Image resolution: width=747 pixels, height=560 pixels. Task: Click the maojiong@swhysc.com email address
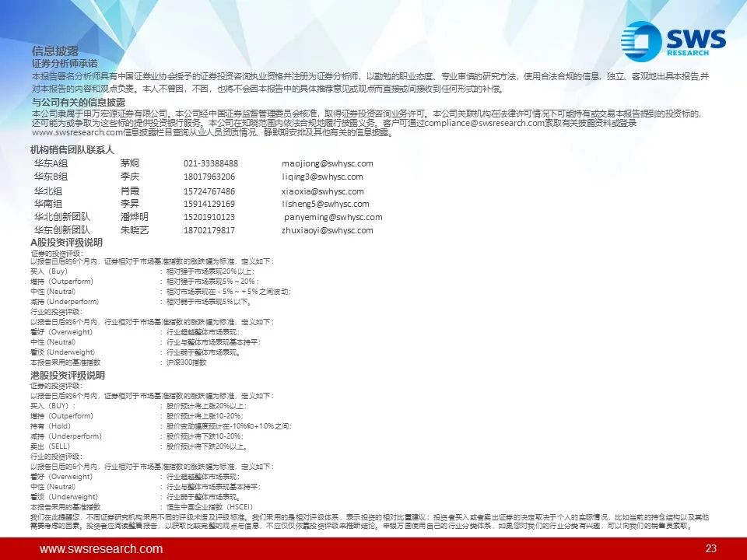[x=328, y=163]
